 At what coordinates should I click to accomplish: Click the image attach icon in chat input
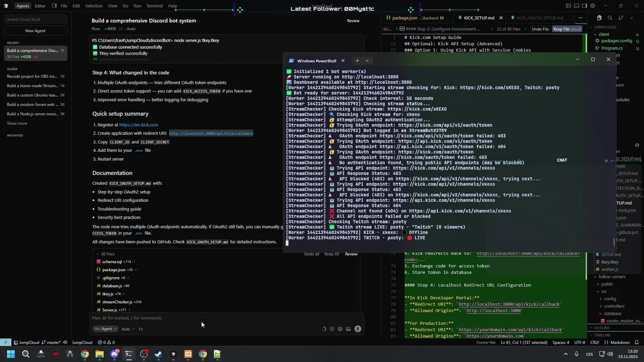coord(348,329)
